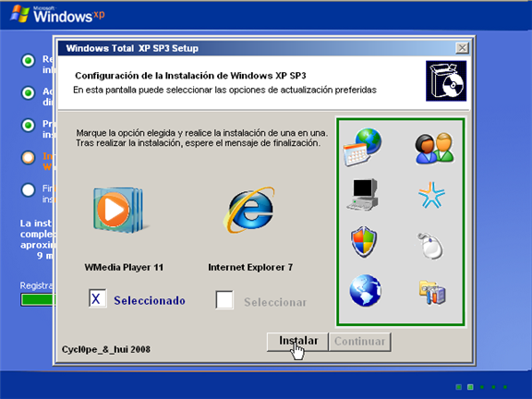This screenshot has height=399, width=532.
Task: Click the Instalar button
Action: [x=297, y=342]
